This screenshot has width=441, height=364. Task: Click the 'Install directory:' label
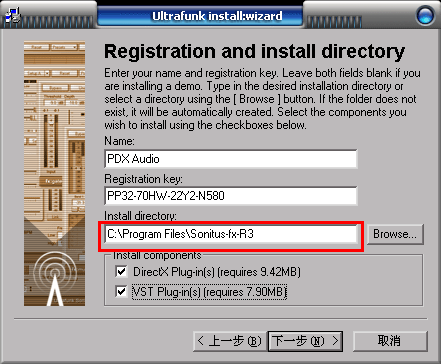pos(140,216)
